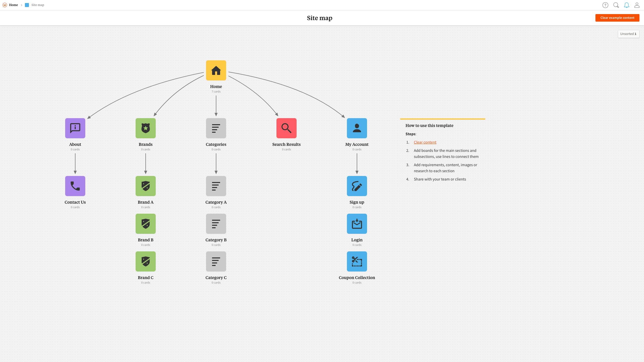The height and width of the screenshot is (362, 644).
Task: Select the About board speech bubble icon
Action: [x=75, y=128]
